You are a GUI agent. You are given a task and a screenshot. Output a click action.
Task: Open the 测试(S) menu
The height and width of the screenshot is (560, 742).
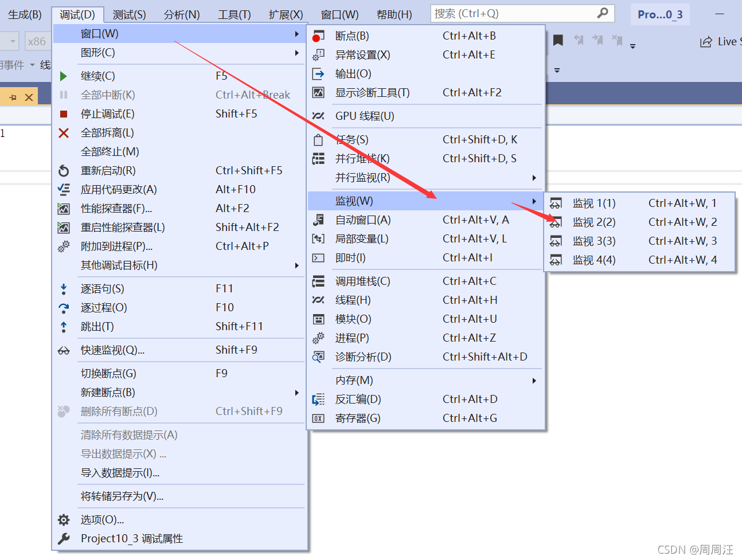pyautogui.click(x=129, y=14)
